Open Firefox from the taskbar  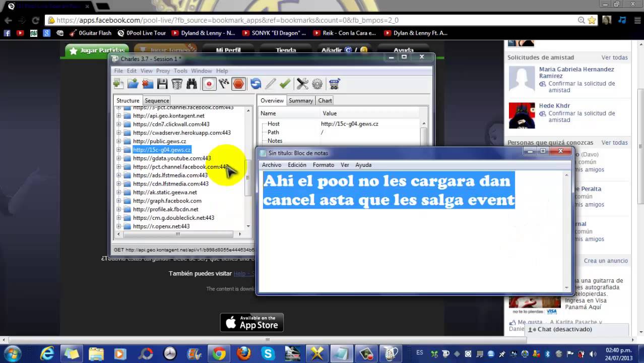click(x=243, y=353)
